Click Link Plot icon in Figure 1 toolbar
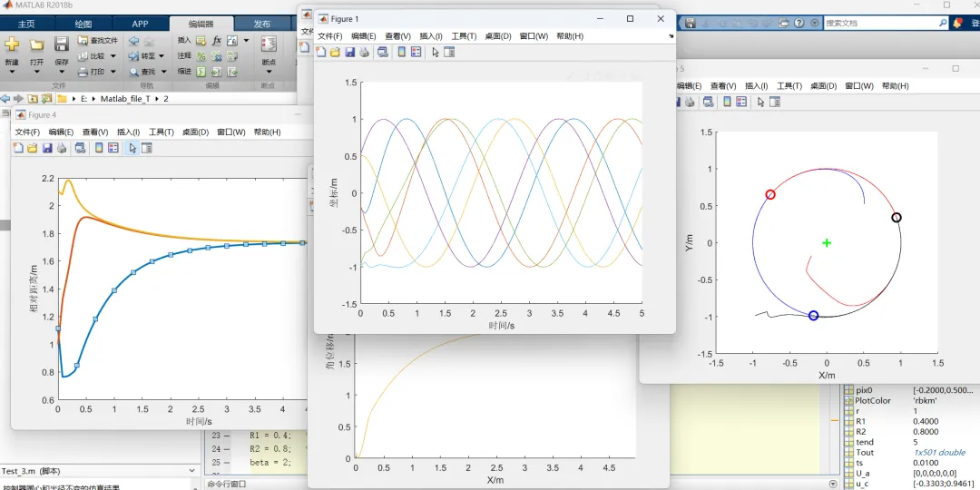The height and width of the screenshot is (490, 980). pyautogui.click(x=383, y=53)
